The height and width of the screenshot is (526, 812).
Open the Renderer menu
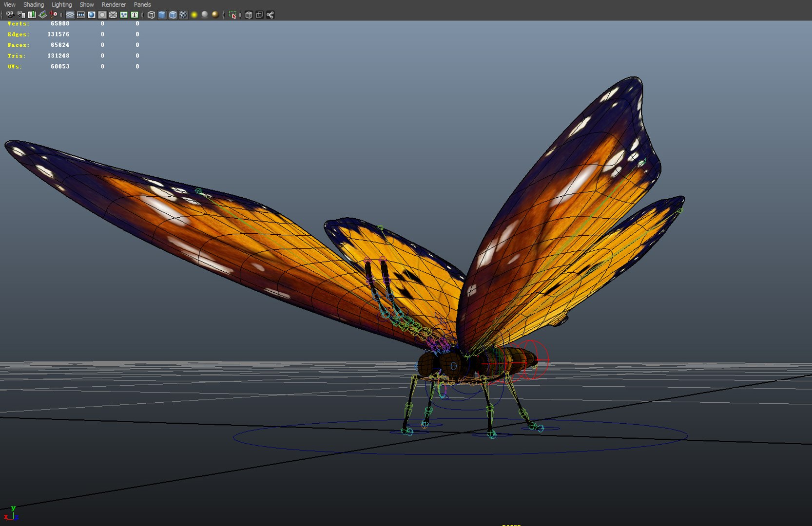pyautogui.click(x=114, y=4)
